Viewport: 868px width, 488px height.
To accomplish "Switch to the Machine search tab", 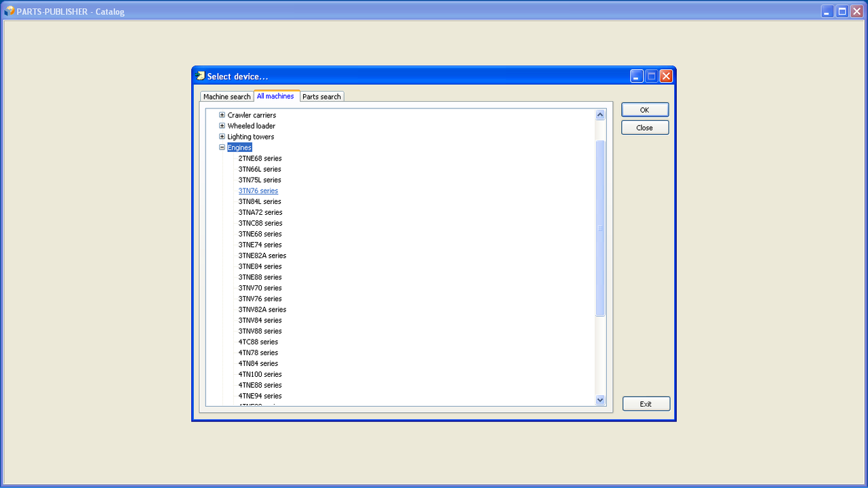I will pos(226,97).
